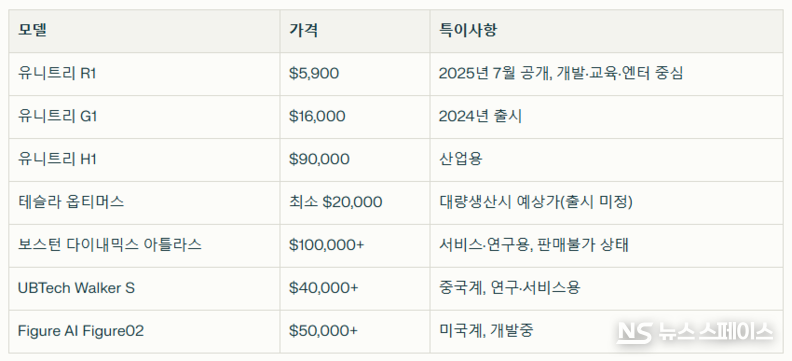This screenshot has width=792, height=361.
Task: Select the UBTech Walker S cell
Action: pos(144,288)
